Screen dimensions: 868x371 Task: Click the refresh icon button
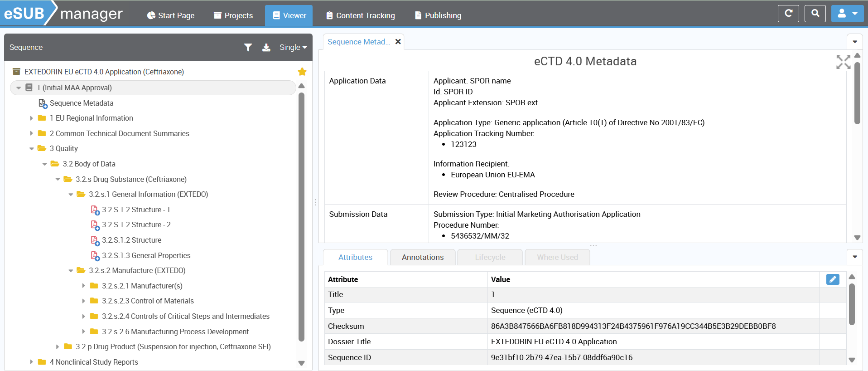788,14
